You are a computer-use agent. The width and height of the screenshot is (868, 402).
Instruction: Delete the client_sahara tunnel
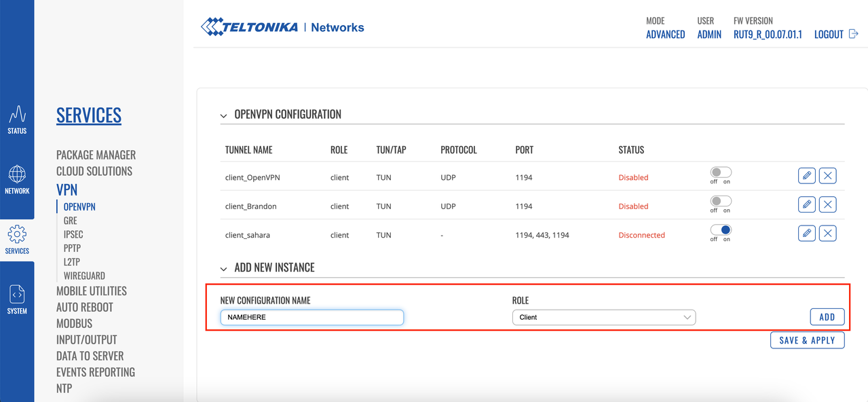click(827, 234)
